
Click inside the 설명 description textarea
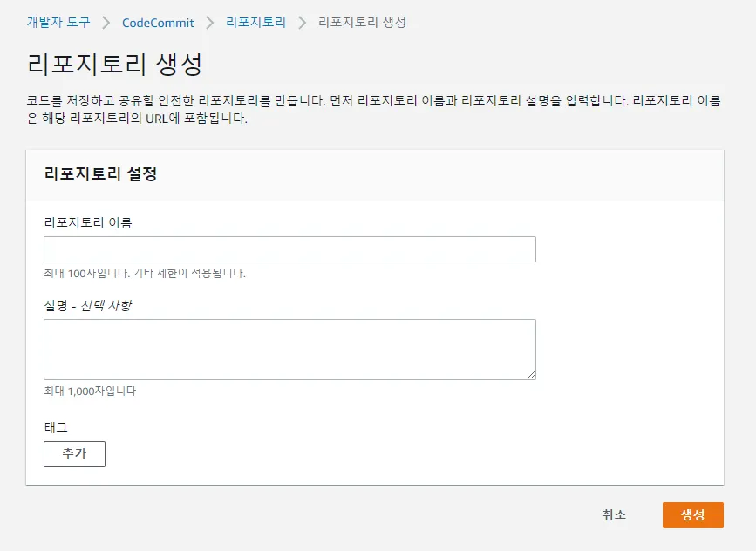tap(289, 349)
